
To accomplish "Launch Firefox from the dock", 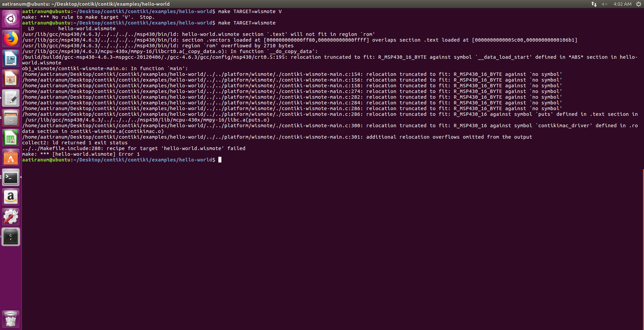I will (x=11, y=39).
